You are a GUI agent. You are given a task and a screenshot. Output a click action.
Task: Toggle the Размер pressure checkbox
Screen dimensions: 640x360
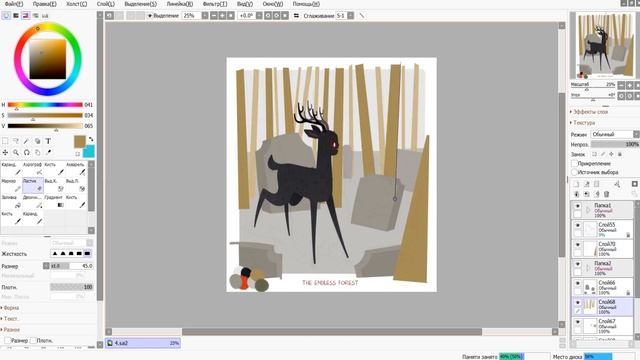click(x=8, y=340)
